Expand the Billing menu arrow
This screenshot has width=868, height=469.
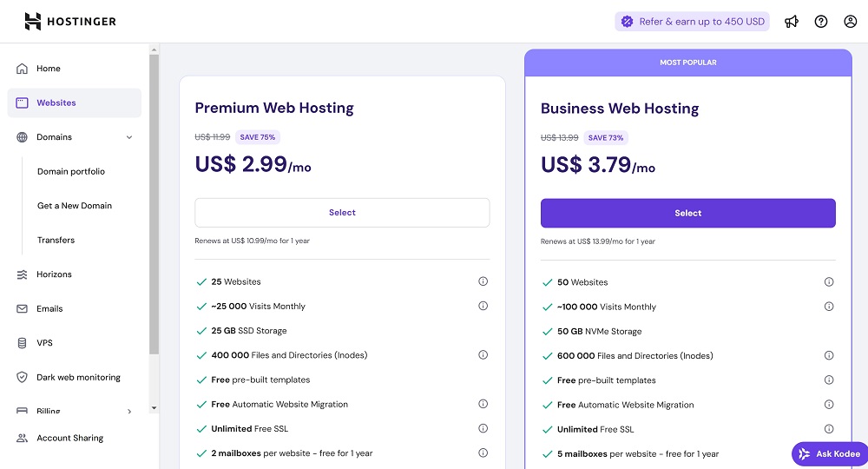(129, 411)
